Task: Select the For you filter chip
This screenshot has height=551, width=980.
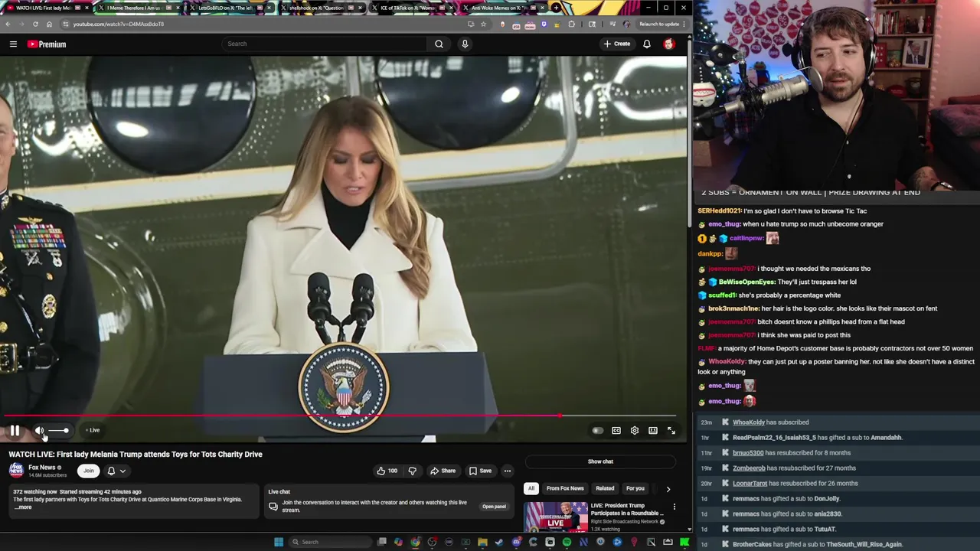Action: [635, 488]
